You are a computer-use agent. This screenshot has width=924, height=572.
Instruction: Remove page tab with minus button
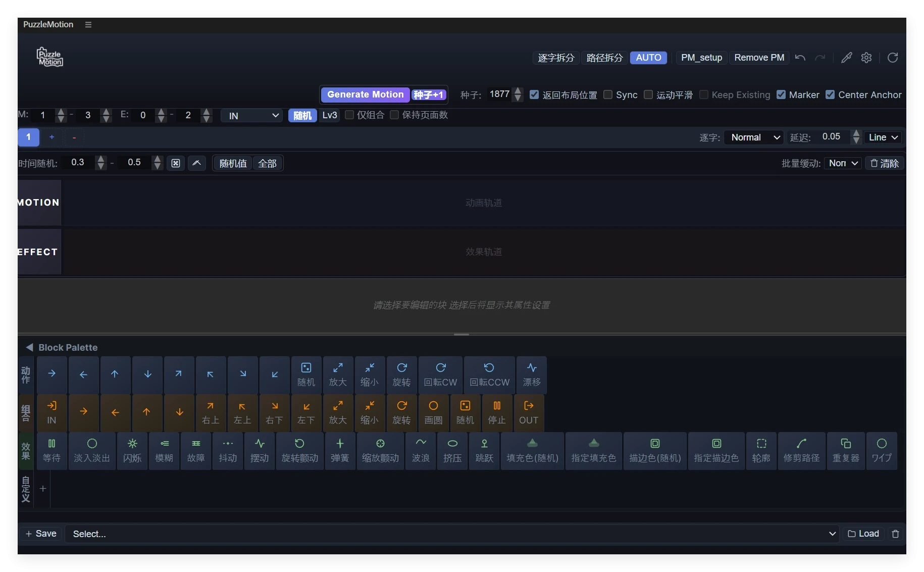[74, 137]
